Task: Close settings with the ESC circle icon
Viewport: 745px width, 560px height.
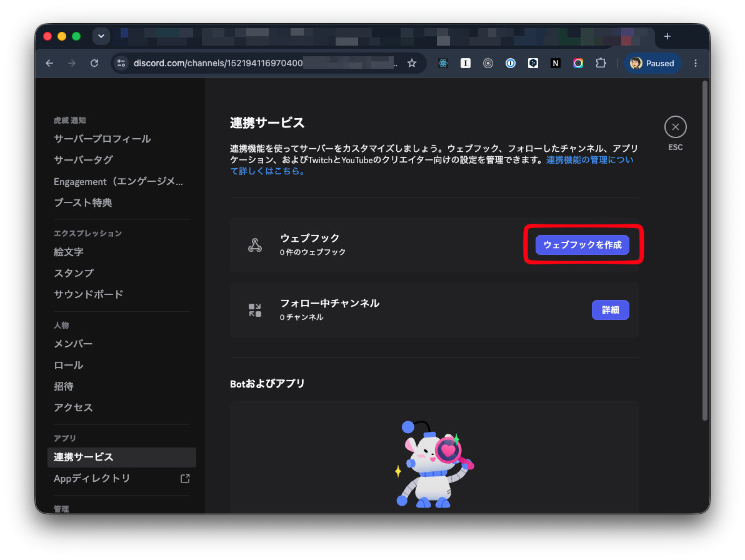Action: [675, 127]
